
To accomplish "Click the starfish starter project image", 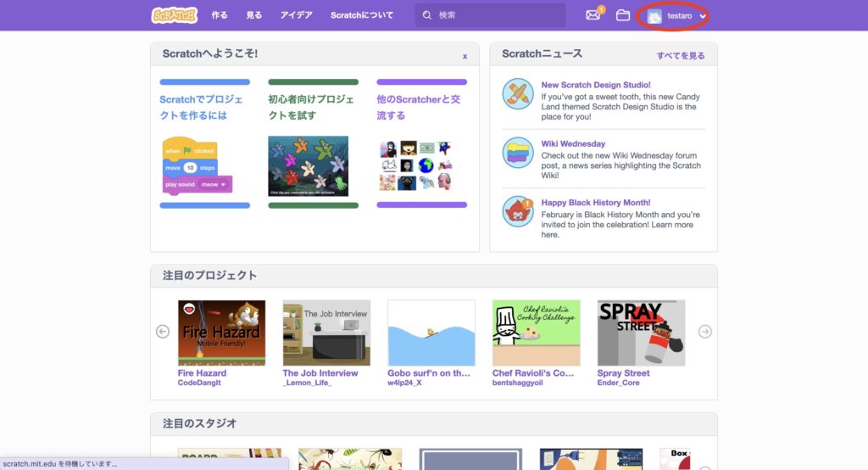I will coord(309,165).
